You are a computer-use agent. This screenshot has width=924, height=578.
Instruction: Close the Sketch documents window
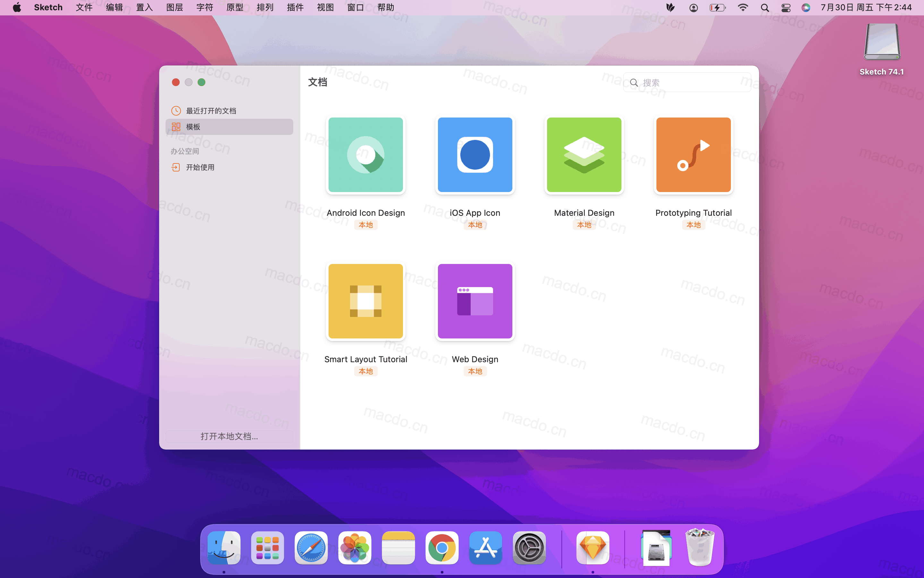click(x=175, y=82)
